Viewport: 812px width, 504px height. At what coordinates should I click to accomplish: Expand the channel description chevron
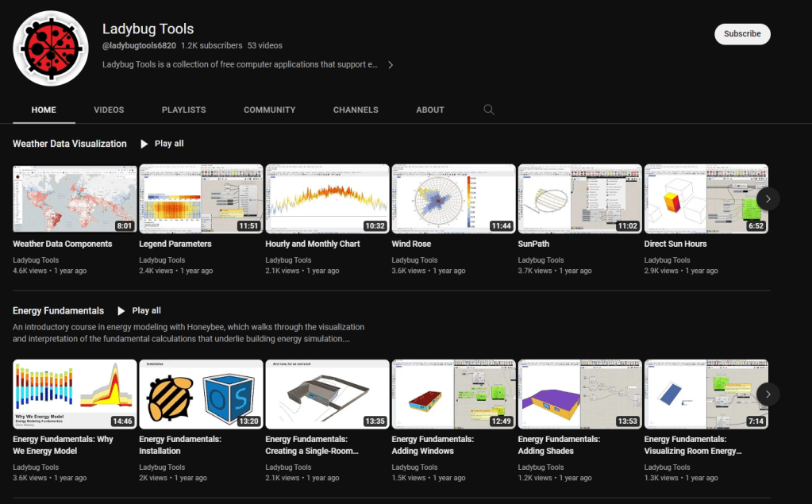pos(391,65)
